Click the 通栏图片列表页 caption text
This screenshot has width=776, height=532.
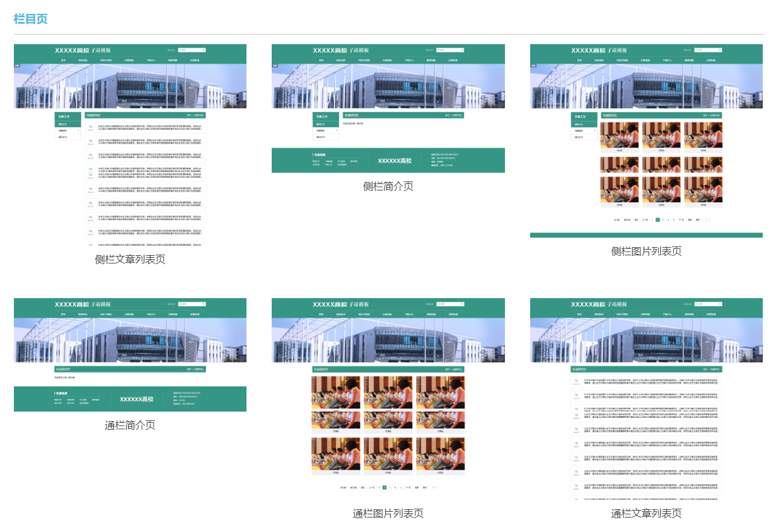(388, 514)
